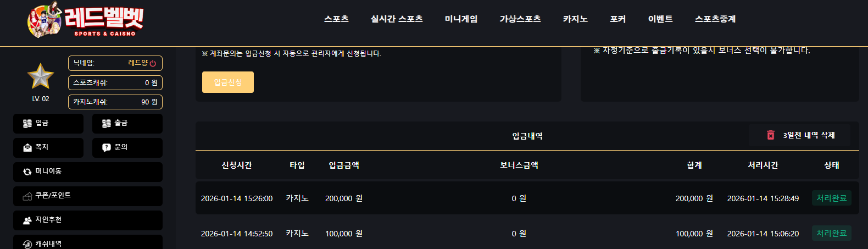Click the red trash icon for 3일전 내역 삭제
The width and height of the screenshot is (868, 249).
(771, 135)
